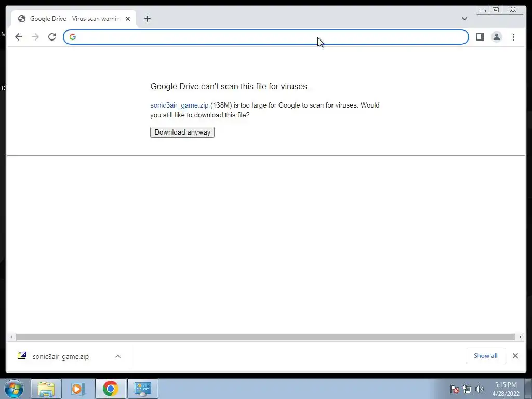Click the Download anyway button
Image resolution: width=532 pixels, height=399 pixels.
click(x=182, y=132)
